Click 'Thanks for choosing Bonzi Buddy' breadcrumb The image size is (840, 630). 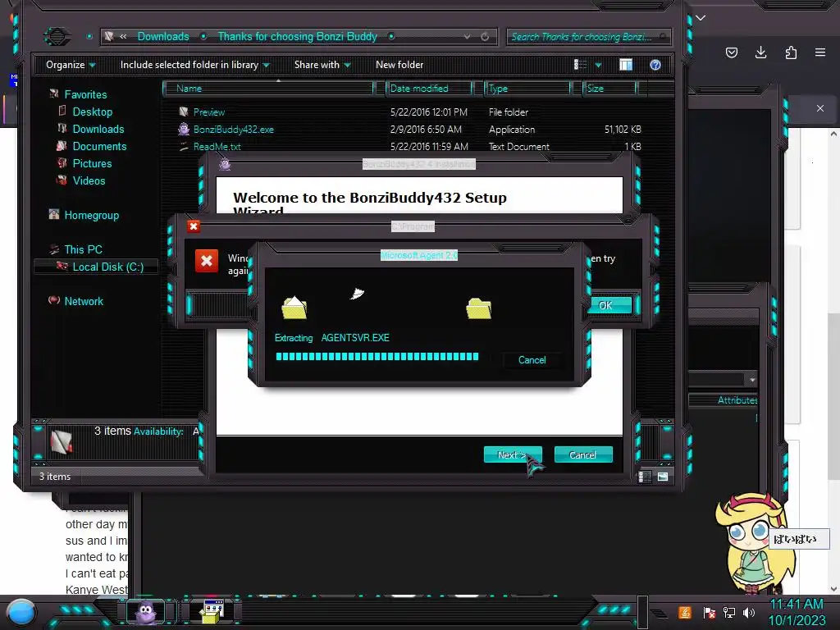(297, 36)
